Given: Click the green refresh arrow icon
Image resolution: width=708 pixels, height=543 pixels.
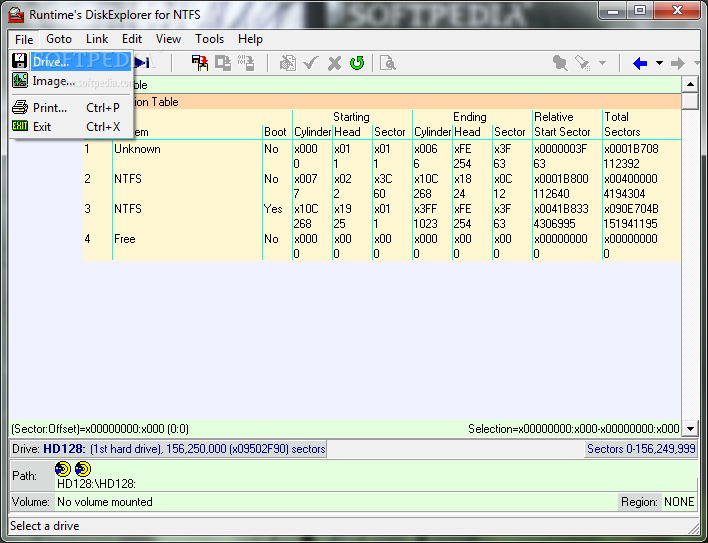Looking at the screenshot, I should click(x=357, y=63).
